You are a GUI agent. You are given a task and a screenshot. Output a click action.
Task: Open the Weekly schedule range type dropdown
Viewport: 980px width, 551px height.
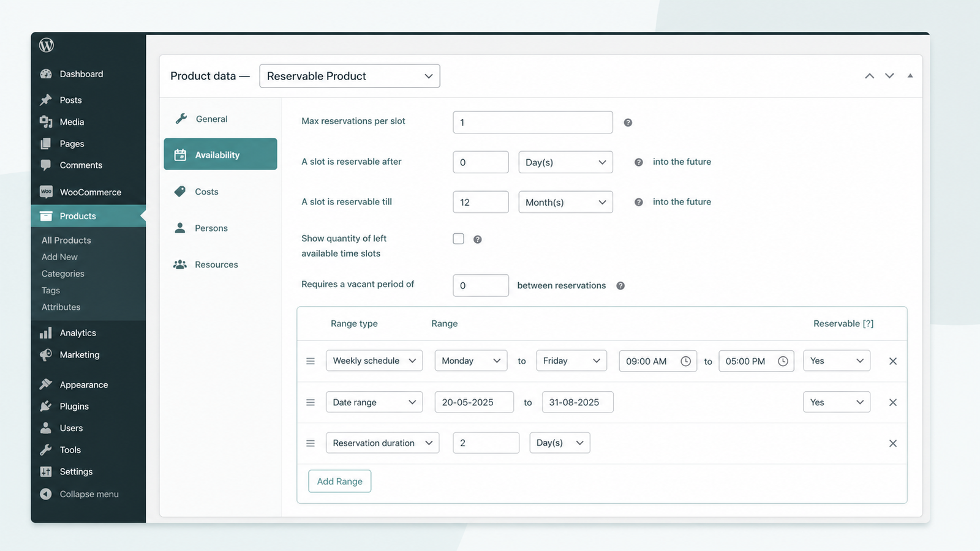pos(374,361)
